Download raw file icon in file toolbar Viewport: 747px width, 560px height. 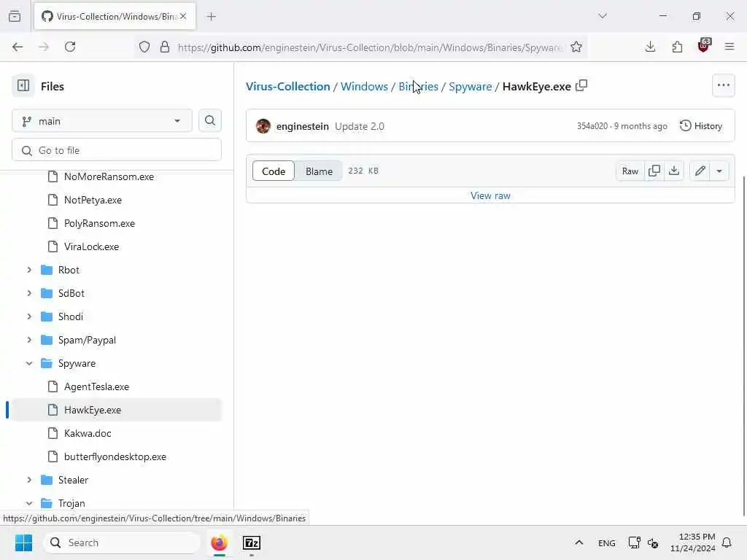tap(673, 171)
